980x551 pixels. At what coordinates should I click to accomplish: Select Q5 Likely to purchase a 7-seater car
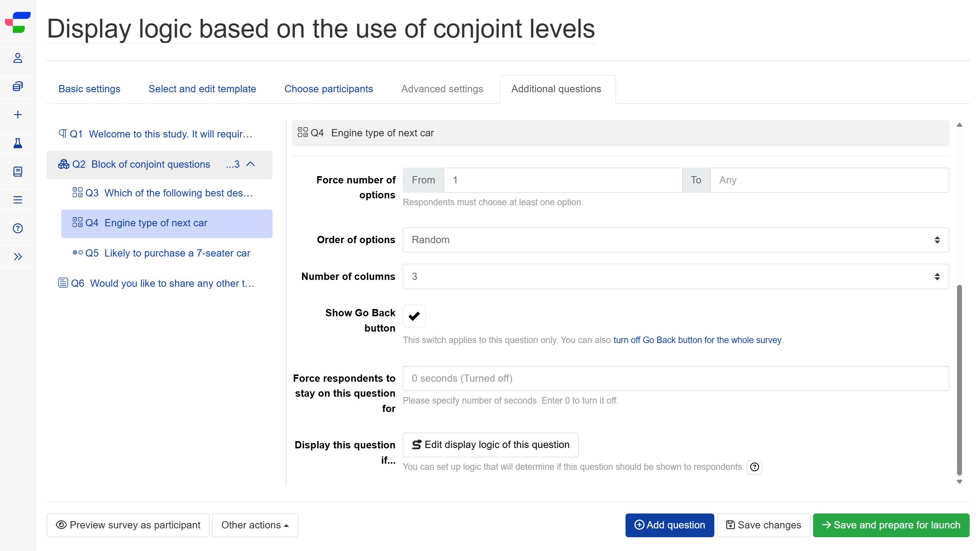point(167,253)
